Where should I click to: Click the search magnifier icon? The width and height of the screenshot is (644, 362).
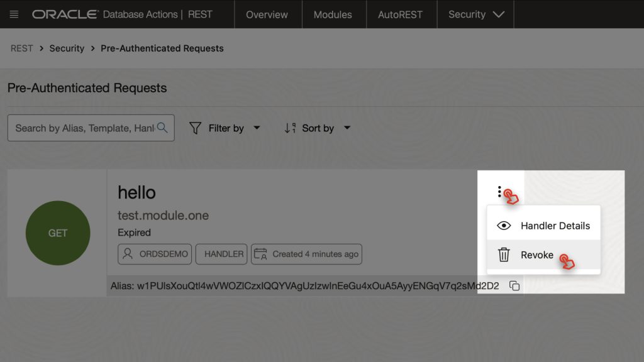pos(162,128)
